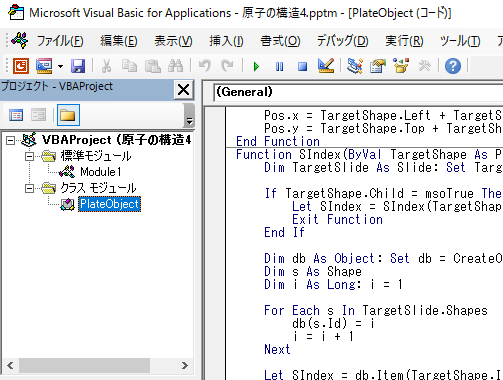Collapse the 標準モジュール folder
Image resolution: width=503 pixels, height=380 pixels.
(x=29, y=156)
